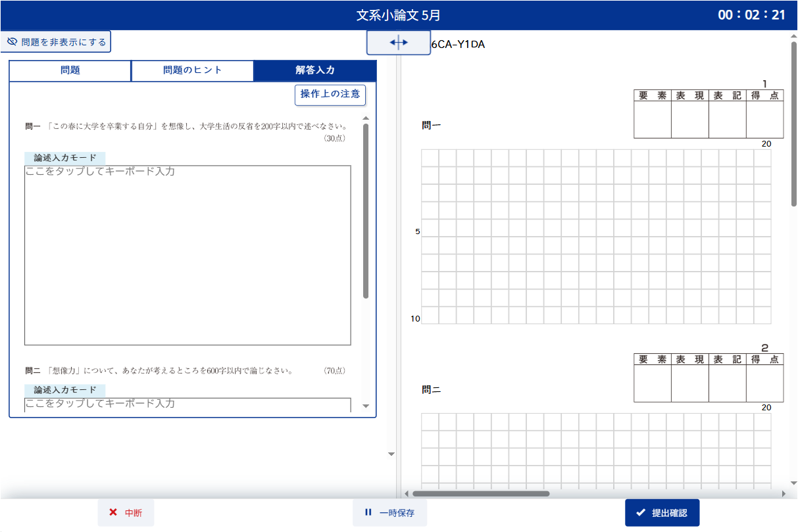Click the 問一 answer text input area

tap(187, 255)
